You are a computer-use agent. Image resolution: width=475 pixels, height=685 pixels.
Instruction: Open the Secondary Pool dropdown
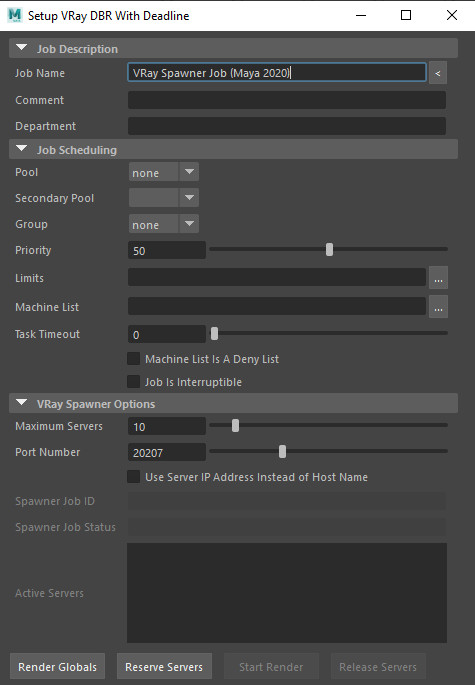pos(163,198)
